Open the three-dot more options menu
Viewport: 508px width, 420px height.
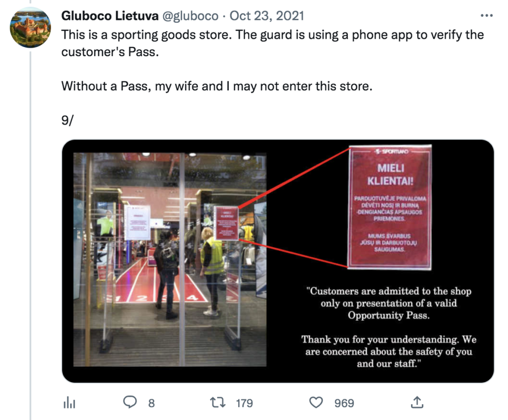[487, 15]
